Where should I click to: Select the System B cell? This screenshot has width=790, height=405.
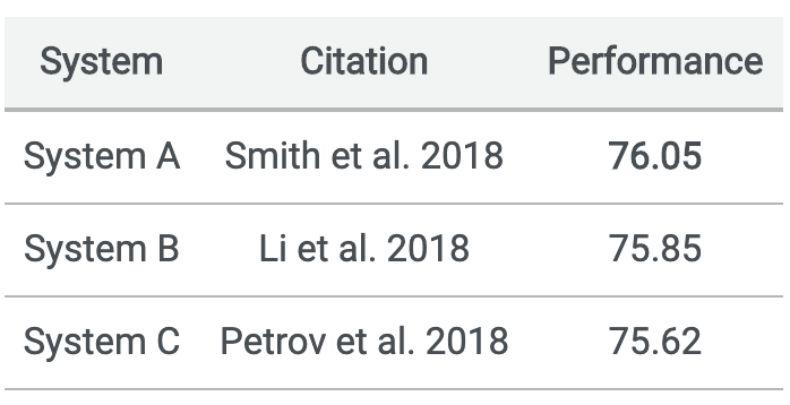click(101, 249)
